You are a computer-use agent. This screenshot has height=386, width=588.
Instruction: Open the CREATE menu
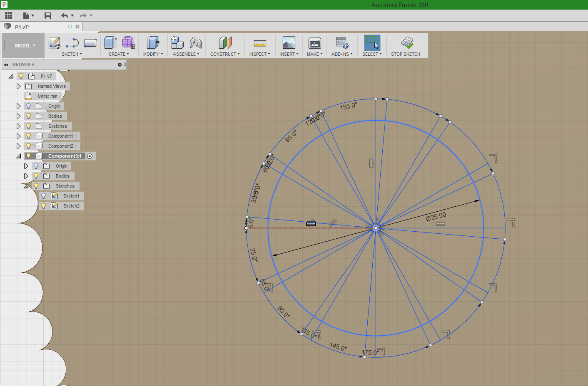click(119, 54)
